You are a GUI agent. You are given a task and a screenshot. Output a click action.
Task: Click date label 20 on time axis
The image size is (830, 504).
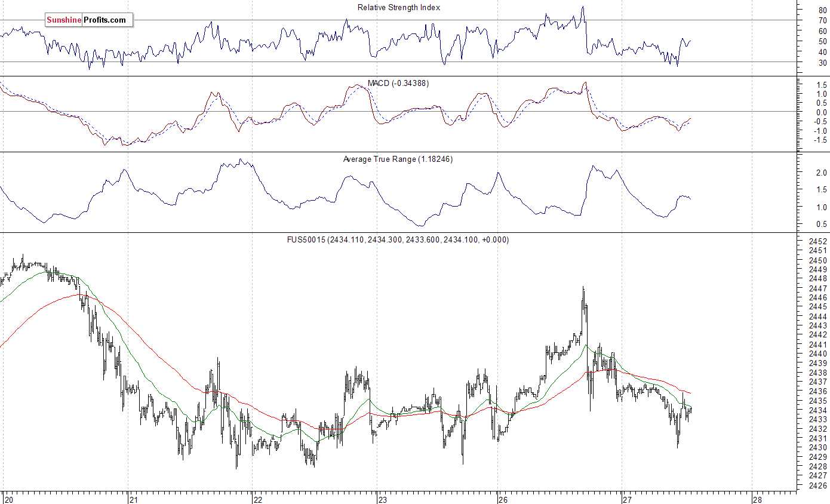(8, 499)
